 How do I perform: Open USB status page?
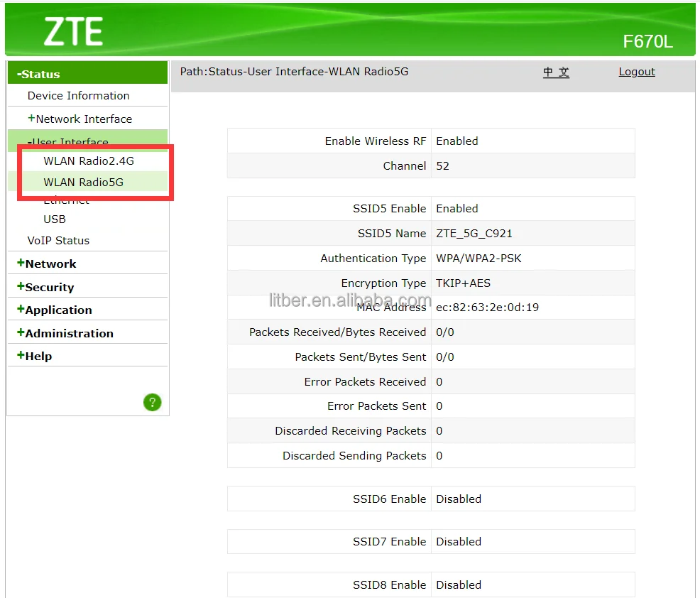click(55, 219)
